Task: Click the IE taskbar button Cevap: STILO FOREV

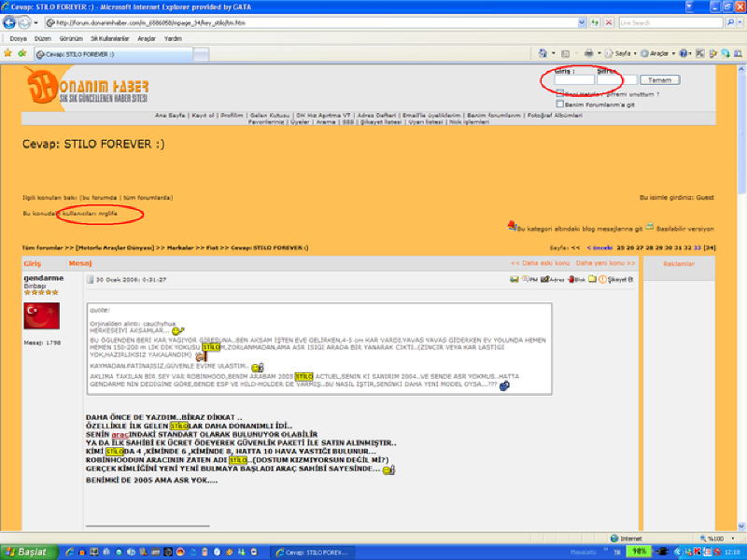Action: (x=314, y=553)
